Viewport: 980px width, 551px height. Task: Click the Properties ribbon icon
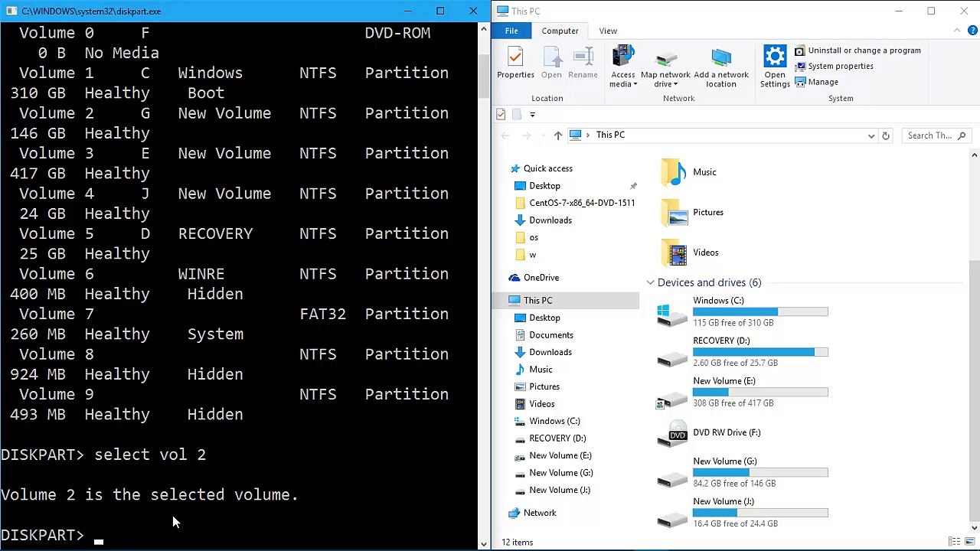click(x=515, y=63)
